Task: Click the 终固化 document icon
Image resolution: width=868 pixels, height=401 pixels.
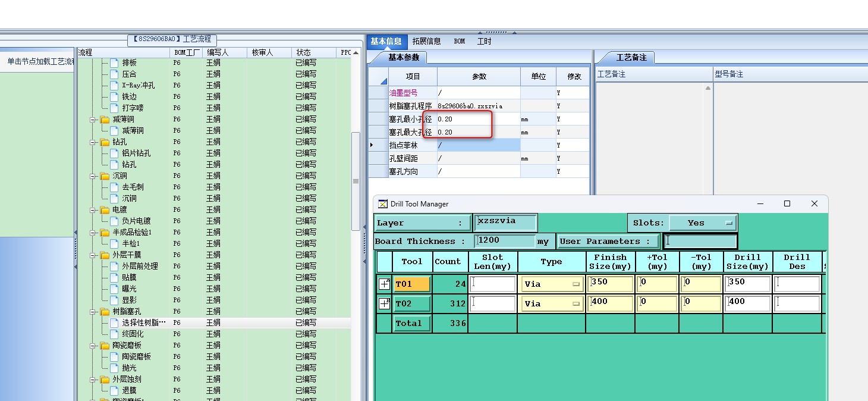Action: click(x=114, y=334)
